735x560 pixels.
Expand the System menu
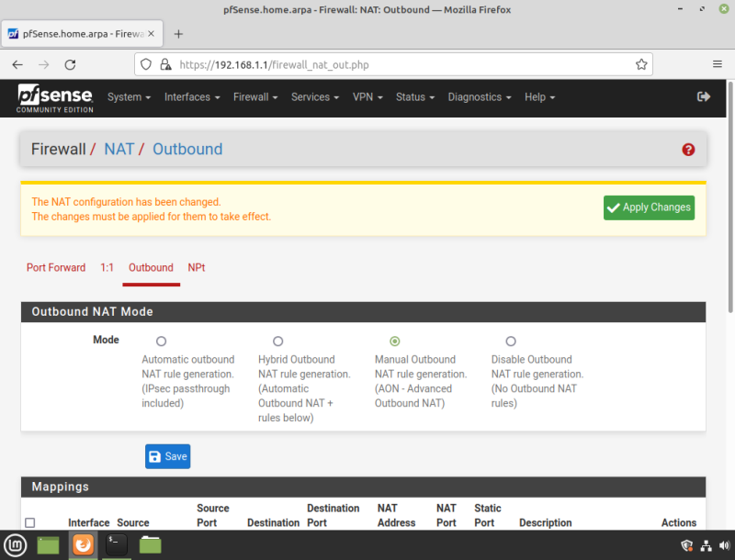pyautogui.click(x=129, y=97)
